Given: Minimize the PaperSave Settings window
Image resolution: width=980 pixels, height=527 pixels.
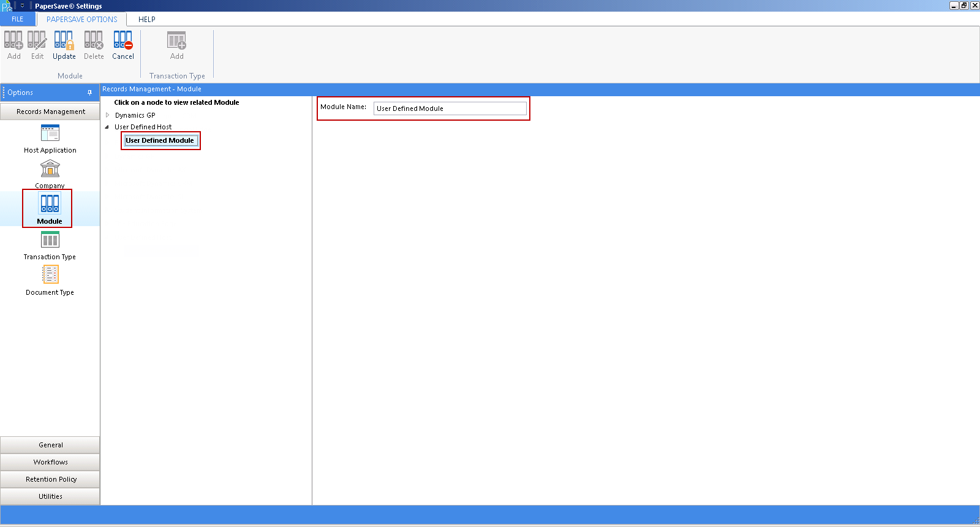Looking at the screenshot, I should coord(954,6).
